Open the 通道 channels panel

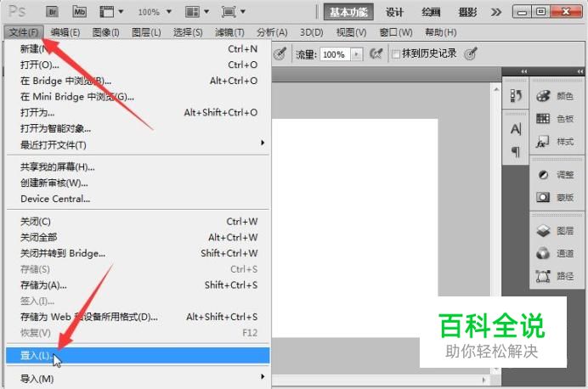coord(556,253)
